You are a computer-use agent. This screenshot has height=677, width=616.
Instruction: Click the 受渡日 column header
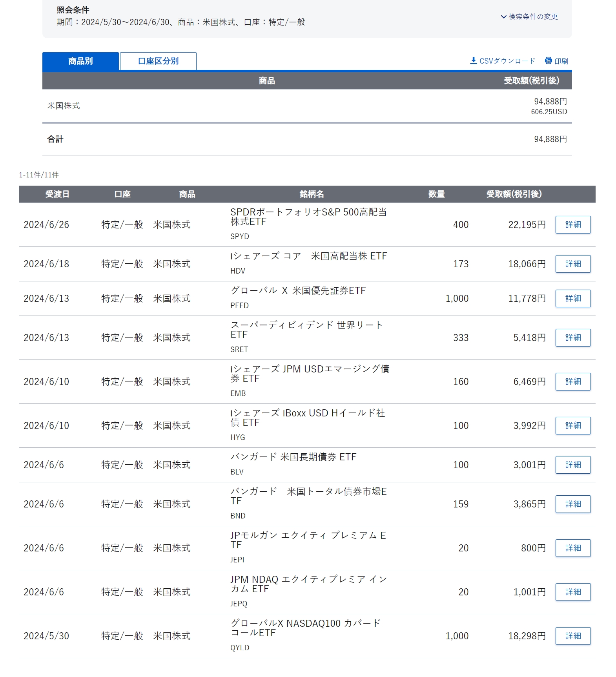click(57, 194)
